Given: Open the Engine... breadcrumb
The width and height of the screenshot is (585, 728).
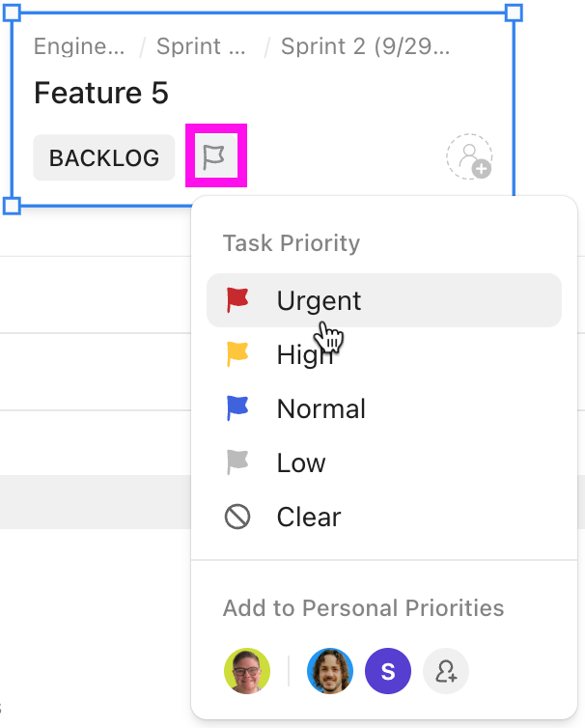Looking at the screenshot, I should point(79,46).
